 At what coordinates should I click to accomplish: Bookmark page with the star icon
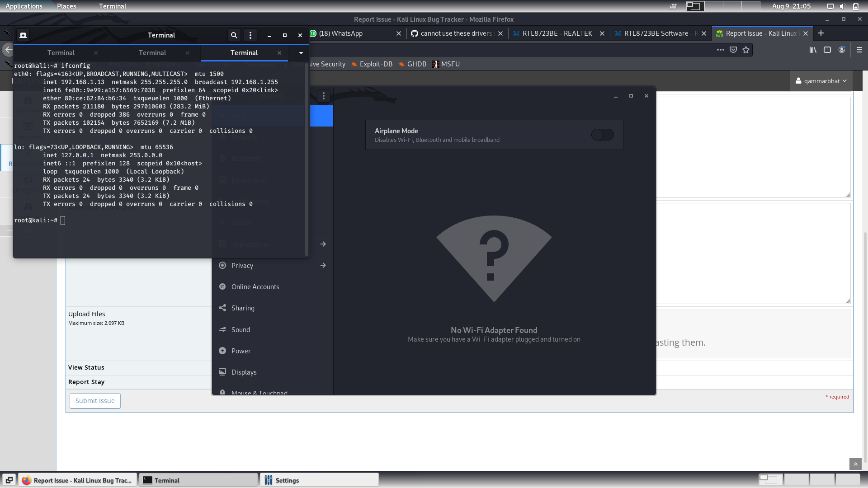746,50
